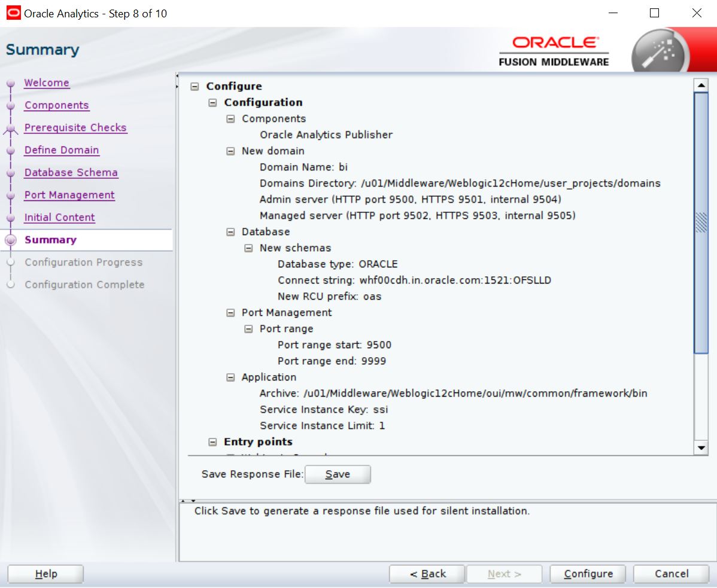Cancel the Oracle Analytics configuration
The height and width of the screenshot is (588, 717).
pyautogui.click(x=672, y=574)
